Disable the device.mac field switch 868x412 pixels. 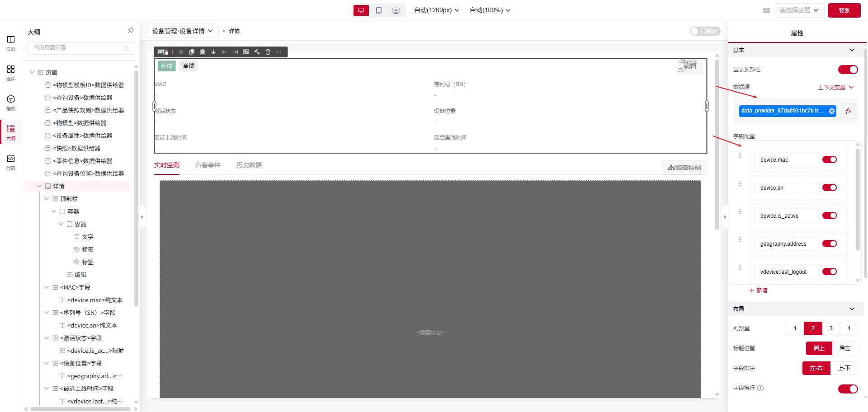(x=829, y=160)
